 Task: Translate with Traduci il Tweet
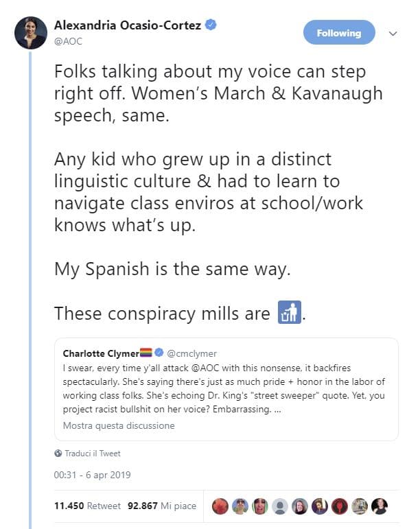[93, 454]
